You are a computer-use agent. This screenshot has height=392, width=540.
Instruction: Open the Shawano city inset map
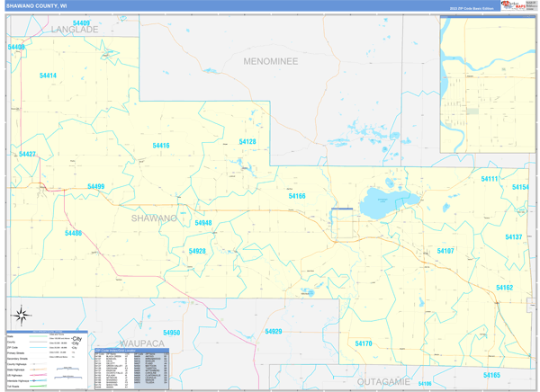click(x=486, y=86)
